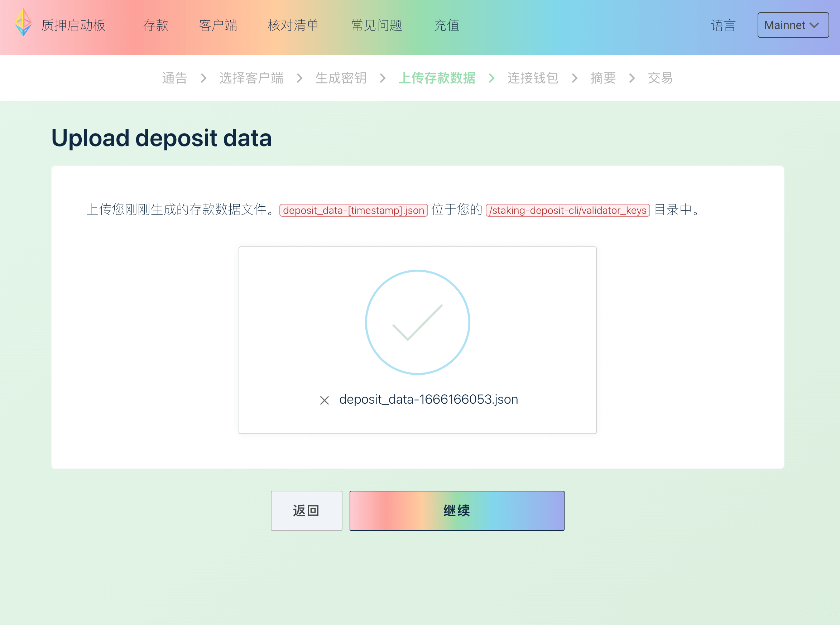
Task: Select the 通告 step in breadcrumb
Action: [x=175, y=78]
